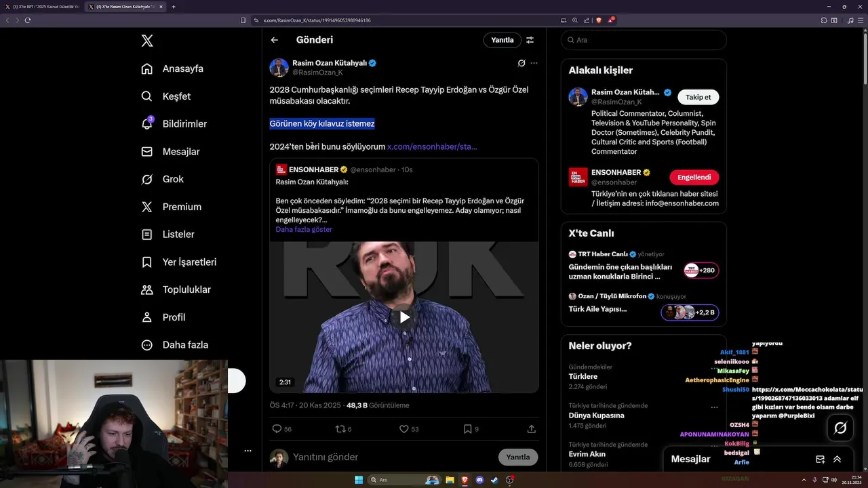Click new message icon in Mesajlar drawer

(x=820, y=459)
